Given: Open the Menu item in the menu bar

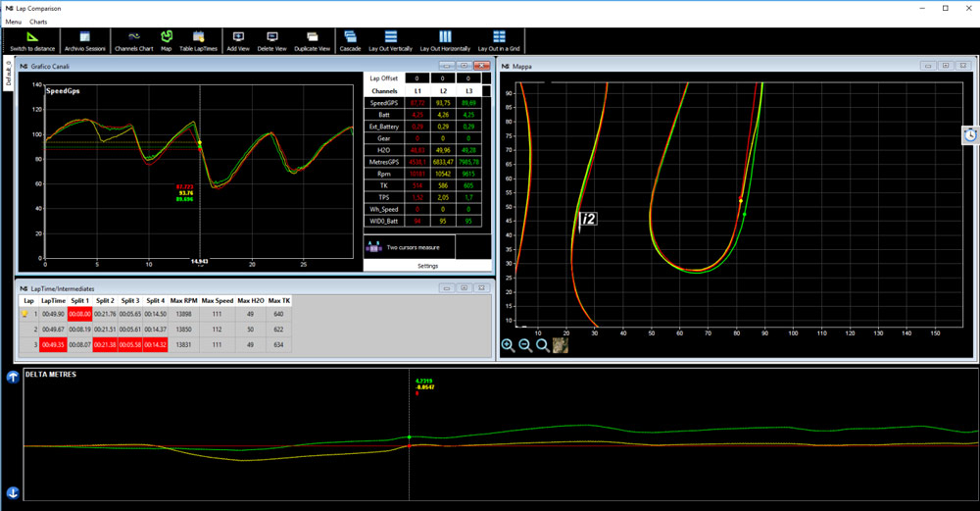Looking at the screenshot, I should 13,22.
